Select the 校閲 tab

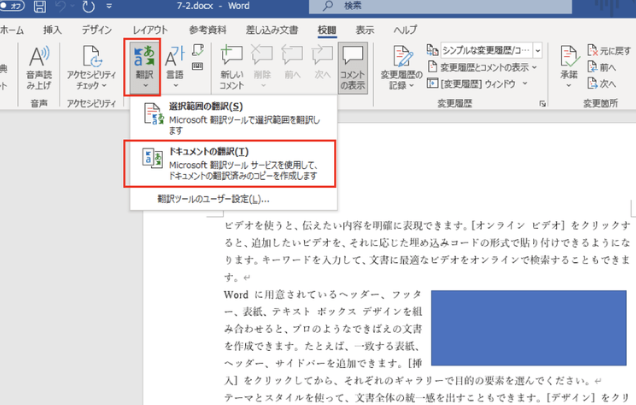[327, 30]
